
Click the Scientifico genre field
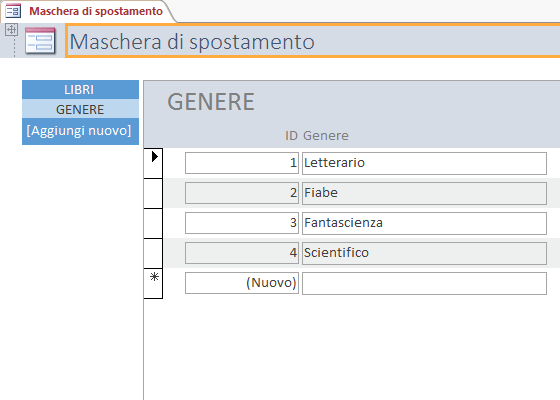[424, 253]
